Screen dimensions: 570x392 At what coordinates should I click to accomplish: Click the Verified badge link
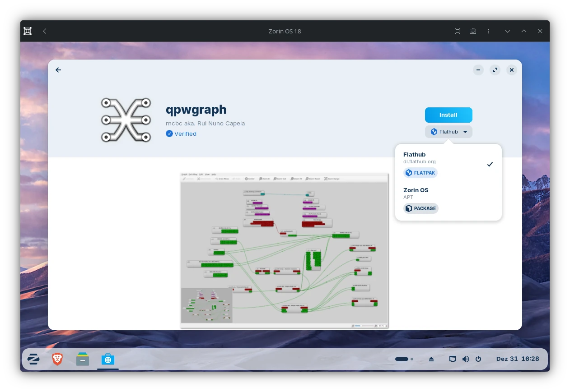[x=181, y=134]
